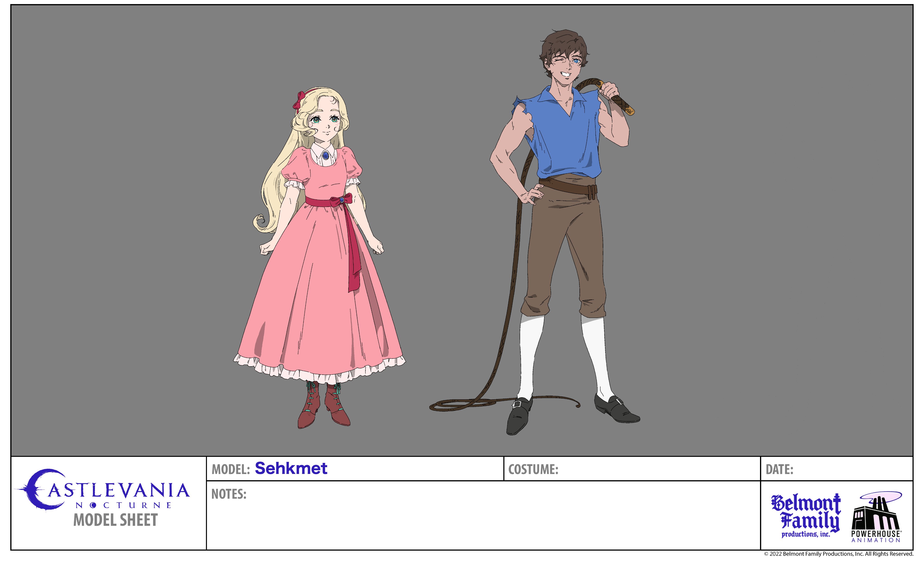Click the silver buckle on left shoe

pos(517,405)
